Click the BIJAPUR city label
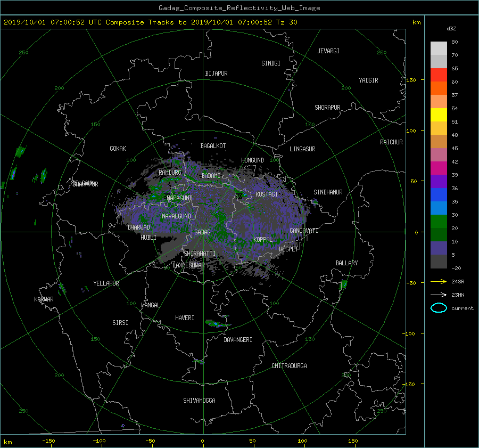 click(216, 74)
